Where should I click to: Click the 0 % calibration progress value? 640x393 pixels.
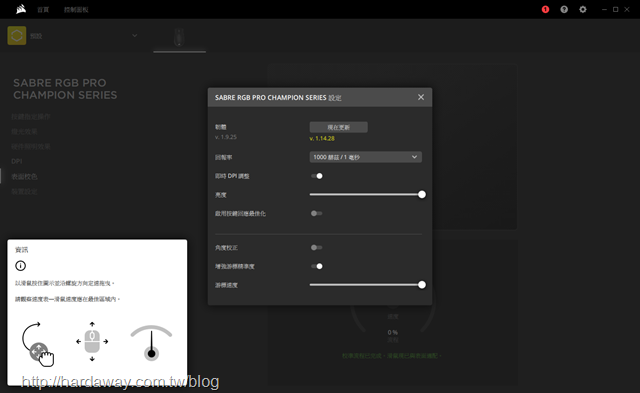(393, 333)
